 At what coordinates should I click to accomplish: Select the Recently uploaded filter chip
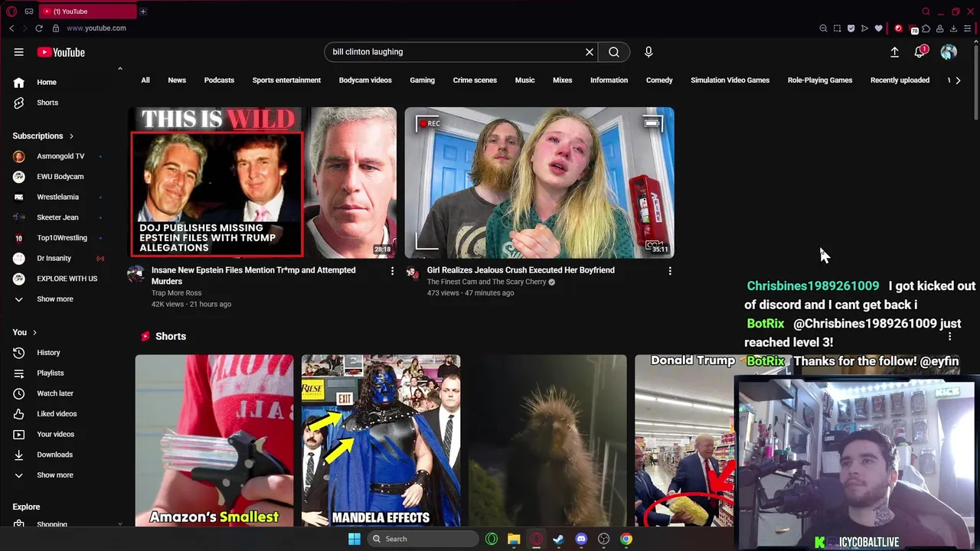click(x=900, y=80)
